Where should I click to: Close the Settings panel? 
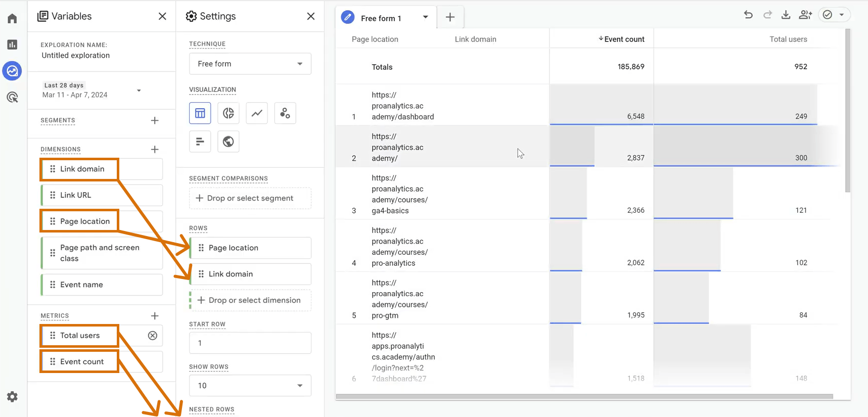[311, 16]
